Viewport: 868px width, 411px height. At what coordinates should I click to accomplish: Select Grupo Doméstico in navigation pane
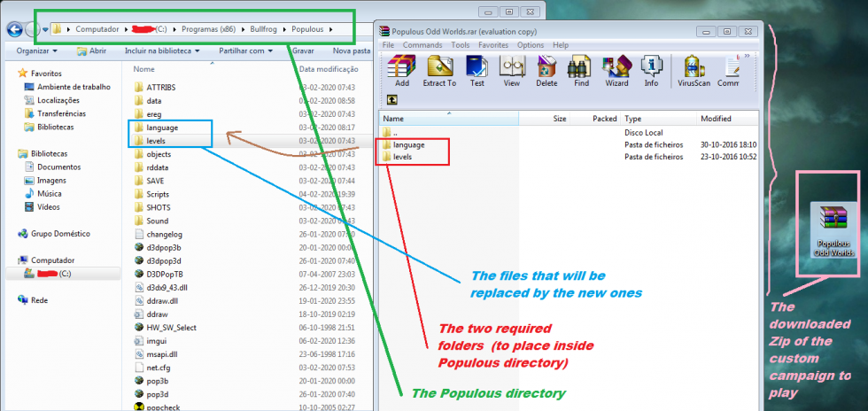coord(54,234)
